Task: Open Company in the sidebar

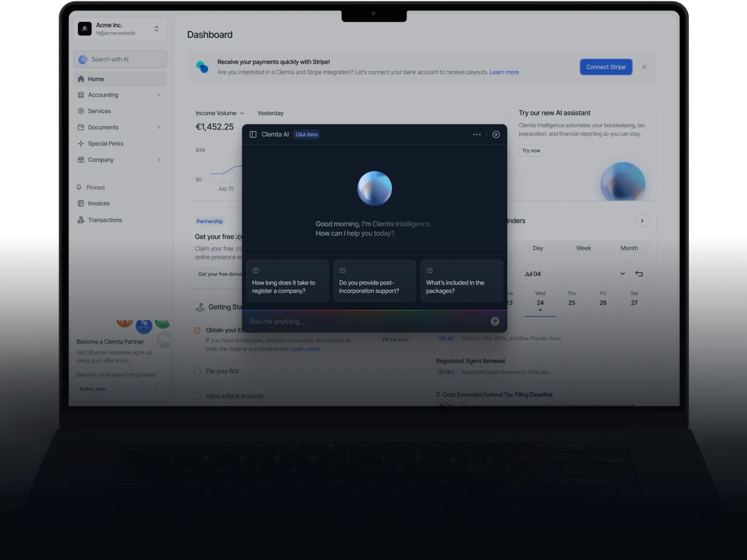Action: [120, 159]
